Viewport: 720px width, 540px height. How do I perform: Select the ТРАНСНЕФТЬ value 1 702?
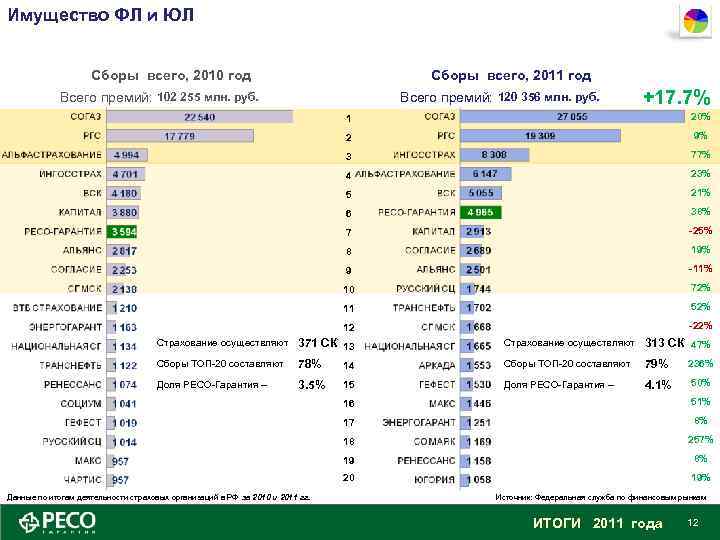(x=478, y=308)
